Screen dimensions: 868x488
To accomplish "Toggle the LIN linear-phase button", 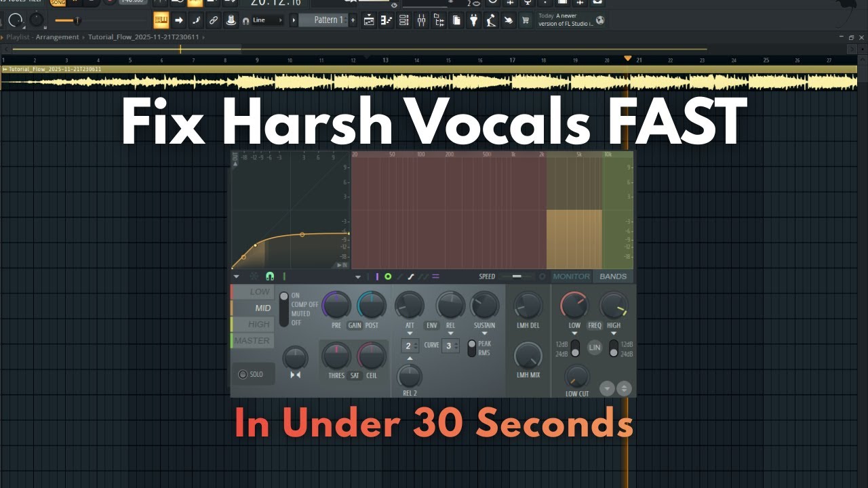I will [595, 348].
